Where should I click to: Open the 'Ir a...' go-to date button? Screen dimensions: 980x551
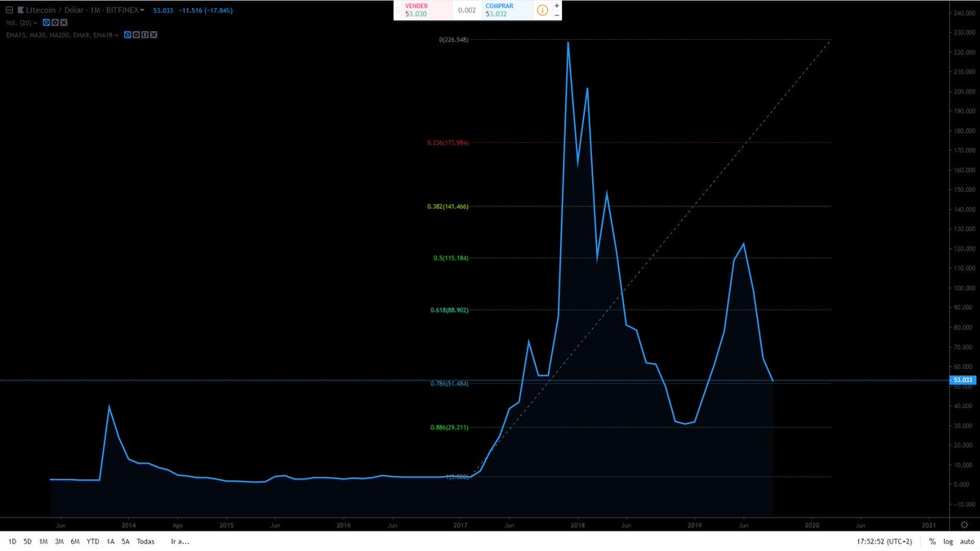click(x=180, y=541)
